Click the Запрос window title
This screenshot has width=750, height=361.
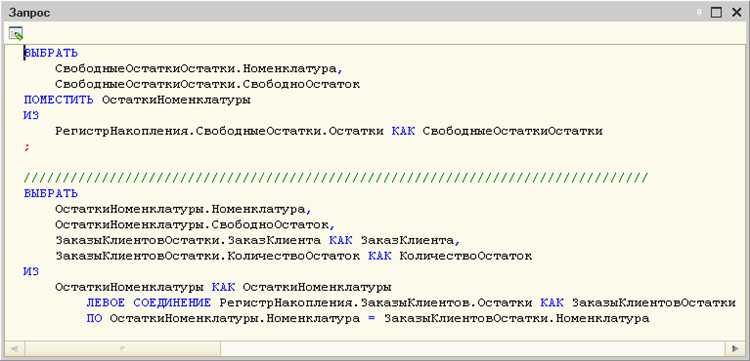click(x=29, y=13)
